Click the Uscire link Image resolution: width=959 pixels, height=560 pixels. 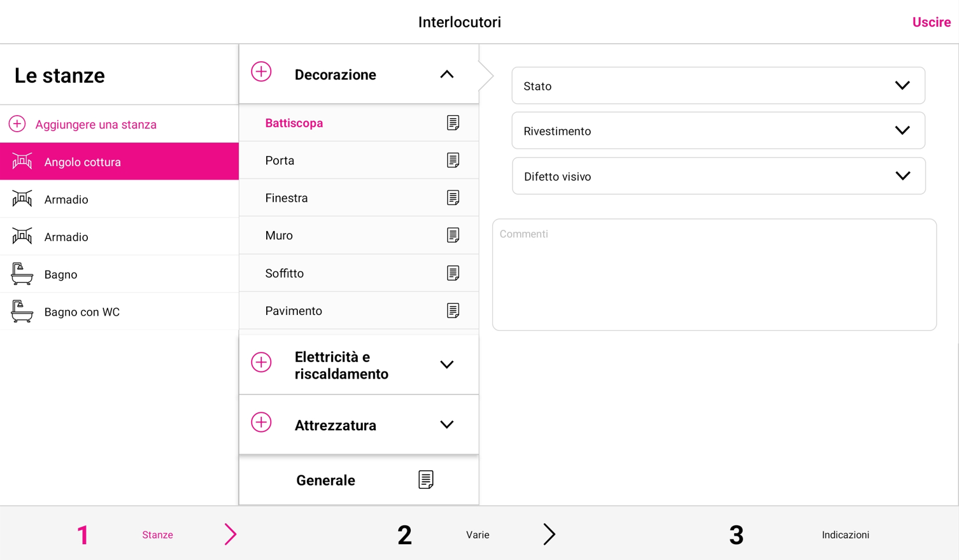[932, 22]
